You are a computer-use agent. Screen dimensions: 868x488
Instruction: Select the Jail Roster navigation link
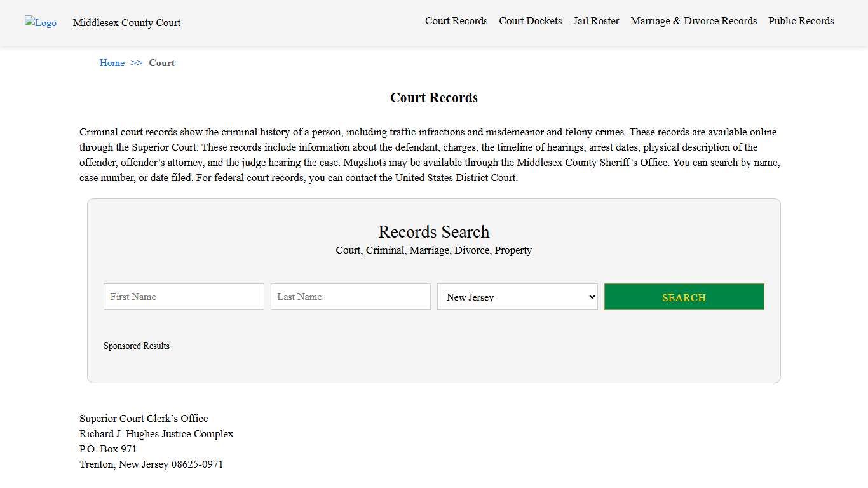click(596, 20)
